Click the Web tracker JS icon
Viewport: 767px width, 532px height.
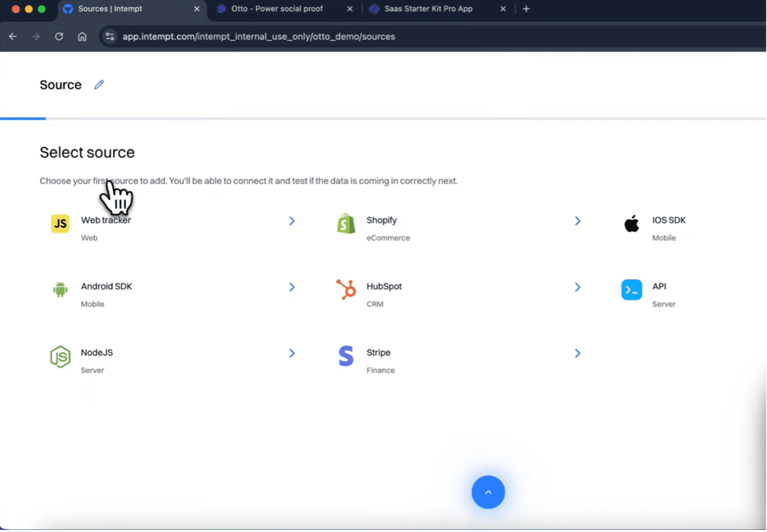pyautogui.click(x=60, y=224)
